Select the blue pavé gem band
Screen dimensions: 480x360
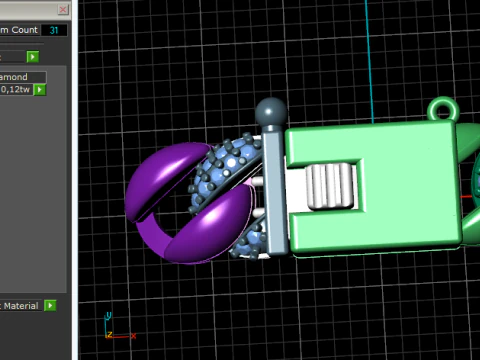point(223,173)
